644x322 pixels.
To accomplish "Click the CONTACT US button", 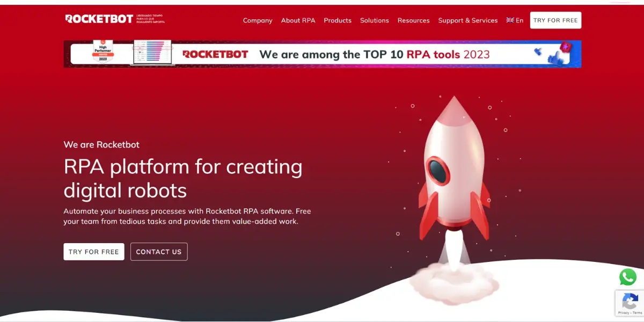I will tap(159, 252).
